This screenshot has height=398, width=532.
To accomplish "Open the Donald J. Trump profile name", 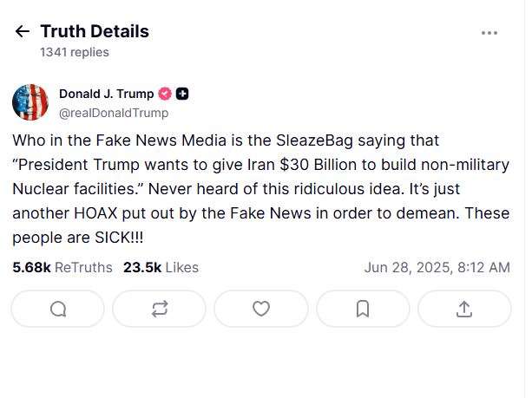I will point(106,94).
